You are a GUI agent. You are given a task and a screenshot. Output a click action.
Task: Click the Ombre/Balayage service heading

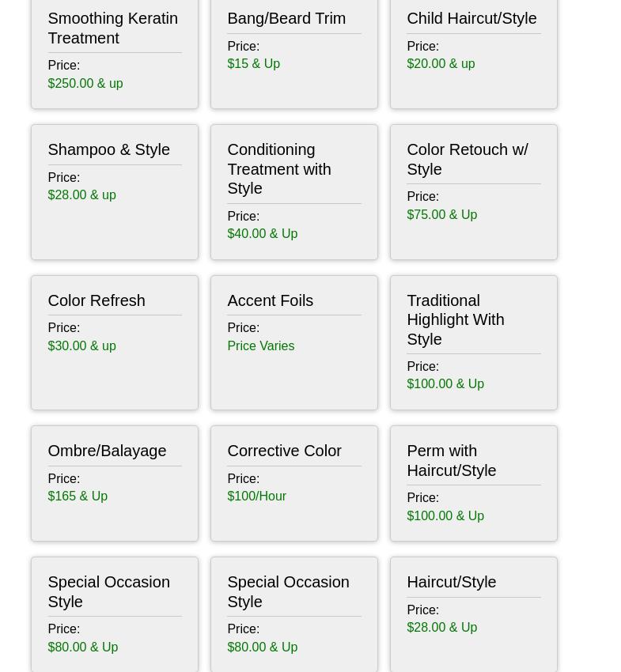pyautogui.click(x=107, y=451)
